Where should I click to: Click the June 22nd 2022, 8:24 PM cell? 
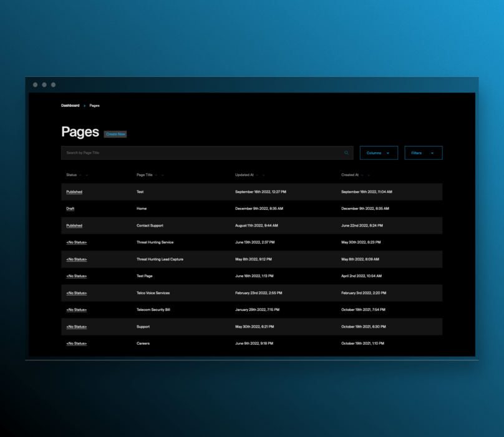point(362,225)
